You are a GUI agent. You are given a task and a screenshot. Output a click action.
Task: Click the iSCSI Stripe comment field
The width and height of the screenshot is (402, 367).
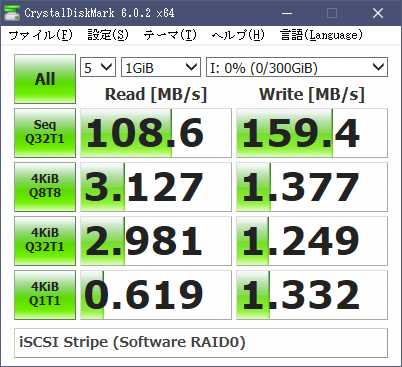pos(201,343)
